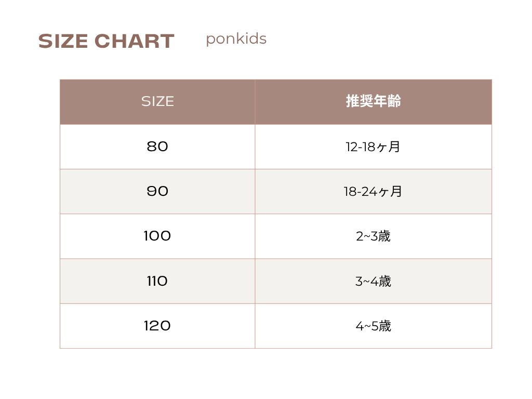Click the word CHART in the page title
Viewport: 532px width, 399px height.
pyautogui.click(x=134, y=42)
